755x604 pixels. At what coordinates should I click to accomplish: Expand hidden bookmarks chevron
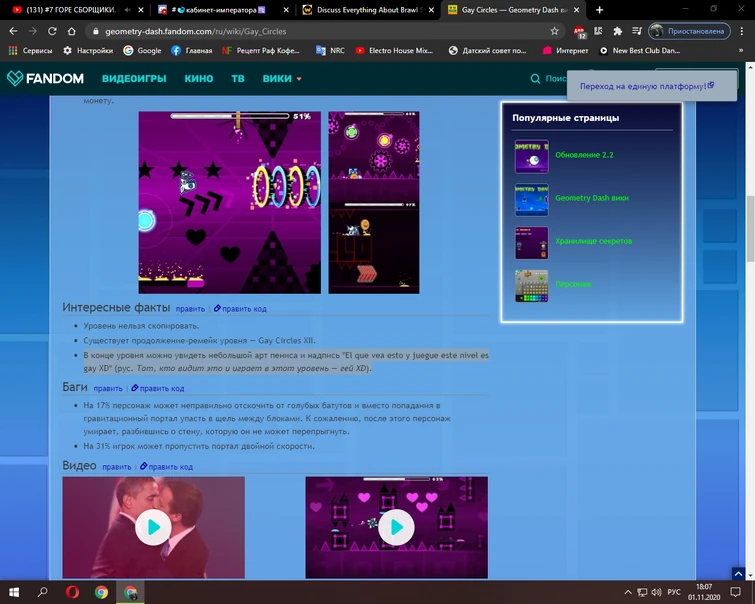point(741,50)
